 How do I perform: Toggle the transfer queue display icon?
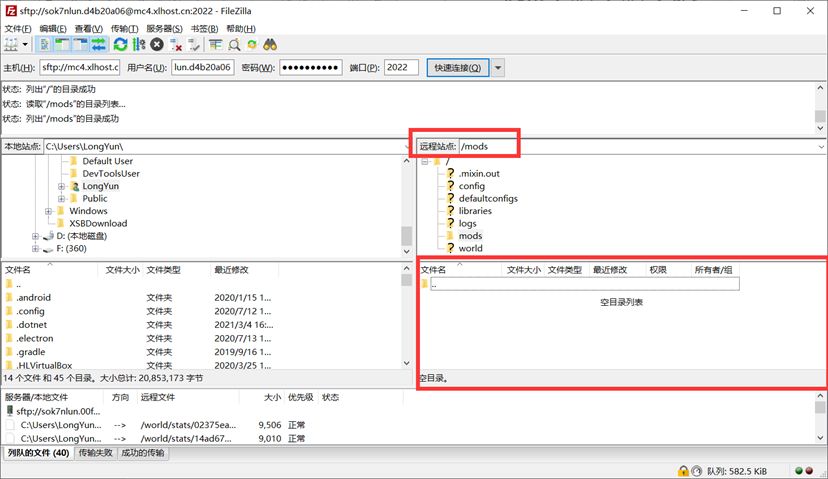point(98,45)
